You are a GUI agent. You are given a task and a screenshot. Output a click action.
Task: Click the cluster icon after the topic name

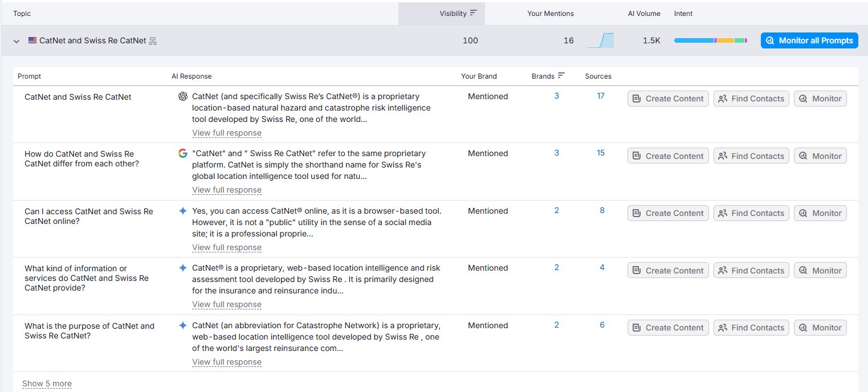click(x=153, y=41)
